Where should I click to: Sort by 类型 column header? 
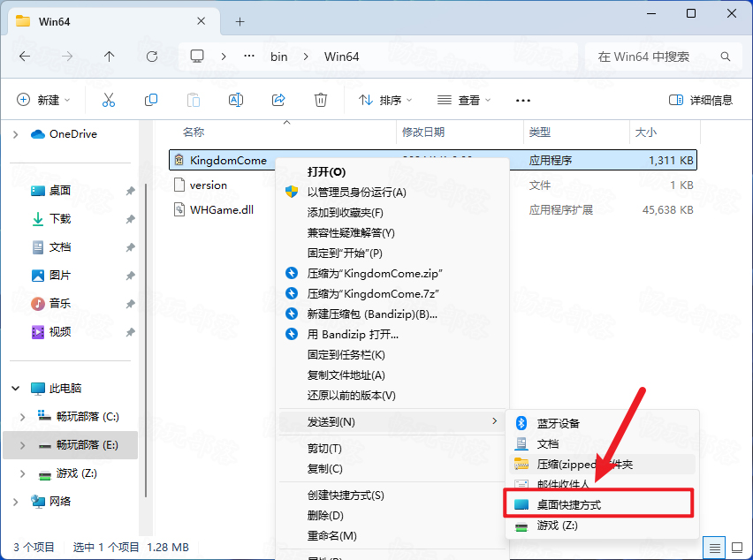(540, 132)
